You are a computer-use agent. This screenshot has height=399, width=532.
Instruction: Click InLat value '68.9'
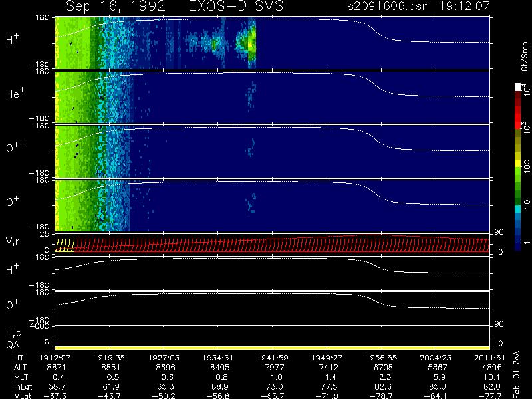tap(220, 386)
